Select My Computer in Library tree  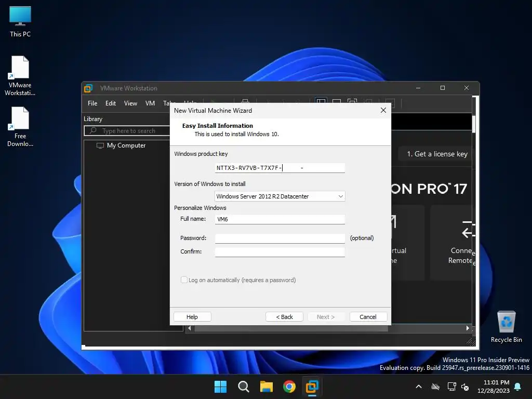[x=126, y=145]
